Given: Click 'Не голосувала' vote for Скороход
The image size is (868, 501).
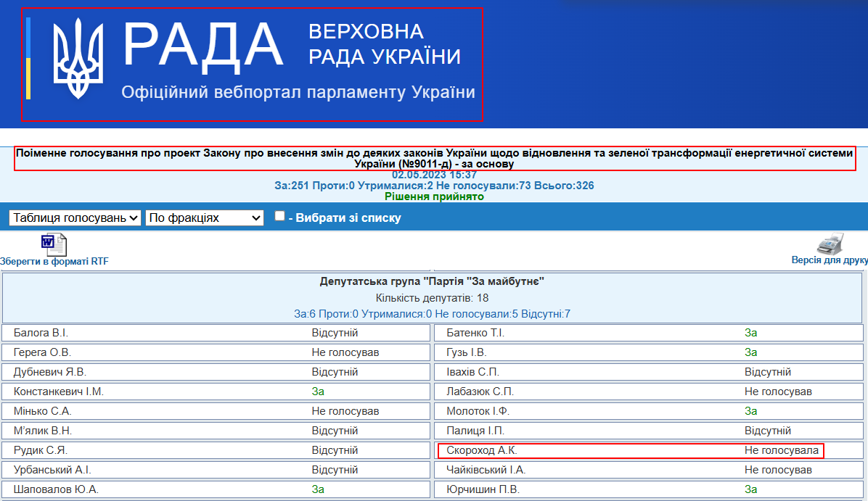Looking at the screenshot, I should point(781,451).
